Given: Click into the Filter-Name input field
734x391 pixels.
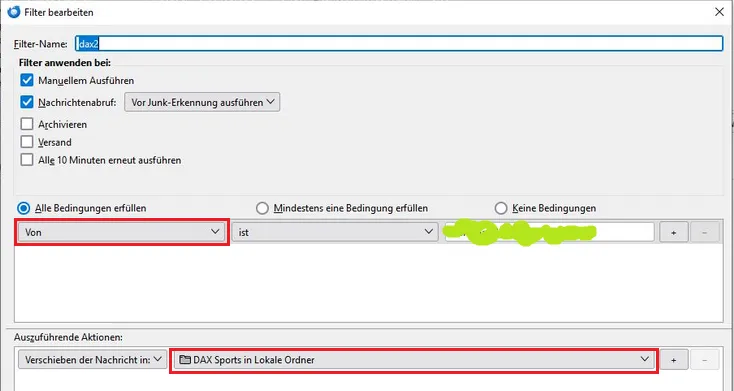Looking at the screenshot, I should pos(399,44).
